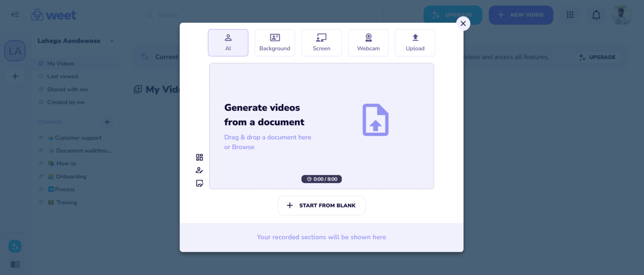Viewport: 644px width, 275px height.
Task: Select the AI tab
Action: pos(228,43)
